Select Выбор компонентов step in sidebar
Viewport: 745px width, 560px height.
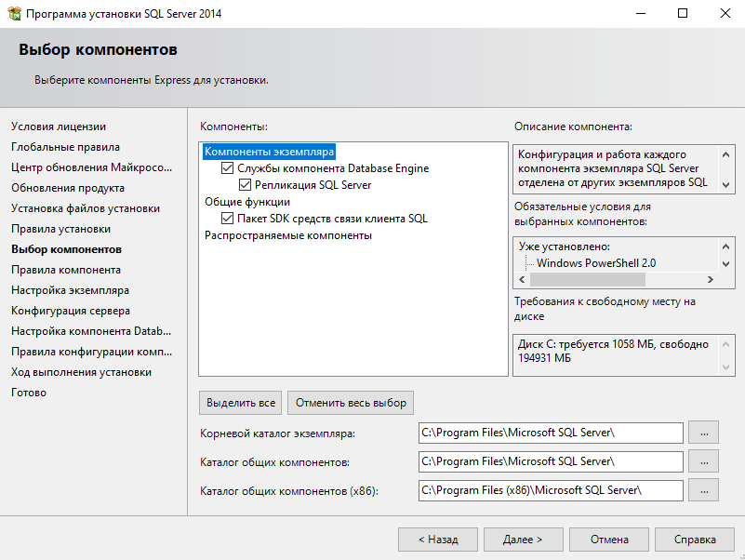[67, 249]
